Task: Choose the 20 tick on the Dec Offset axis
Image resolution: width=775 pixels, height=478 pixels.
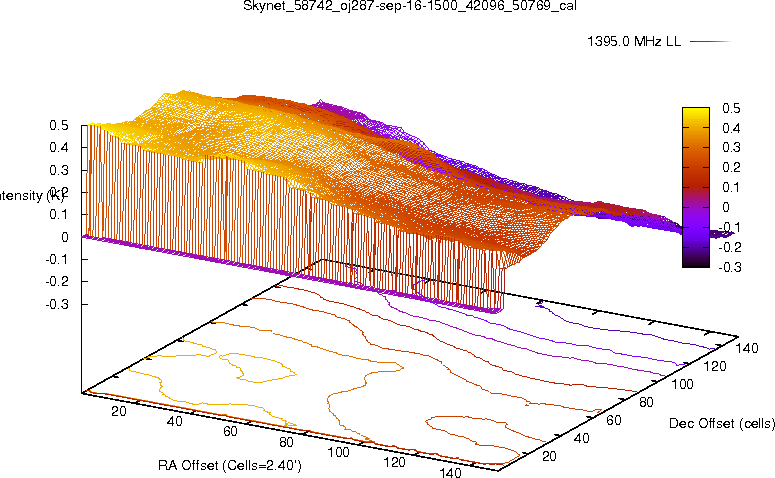Action: click(549, 456)
